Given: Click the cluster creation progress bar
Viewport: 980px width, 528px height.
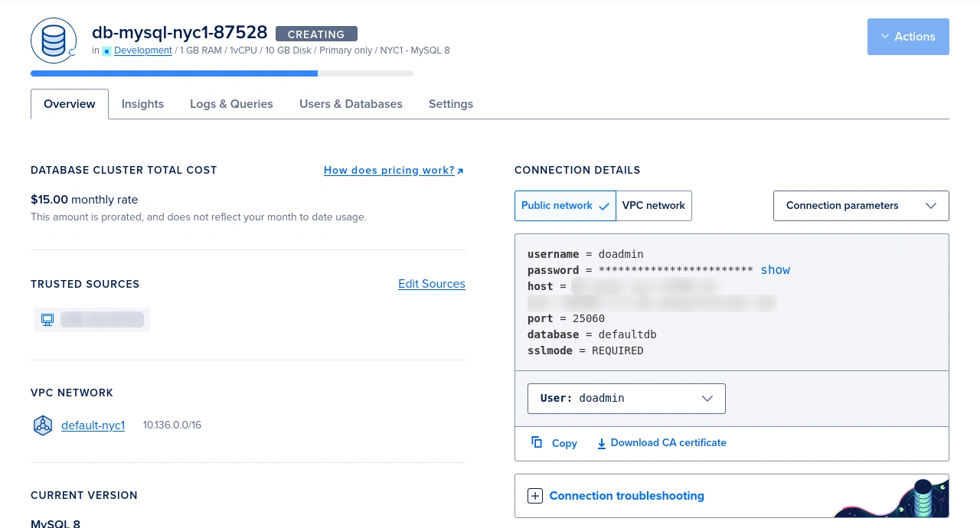Looking at the screenshot, I should click(x=222, y=73).
